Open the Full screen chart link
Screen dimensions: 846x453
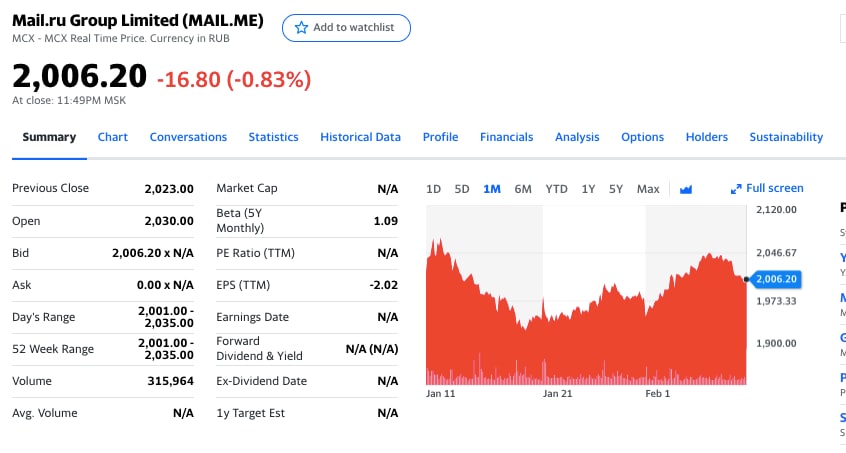[767, 188]
